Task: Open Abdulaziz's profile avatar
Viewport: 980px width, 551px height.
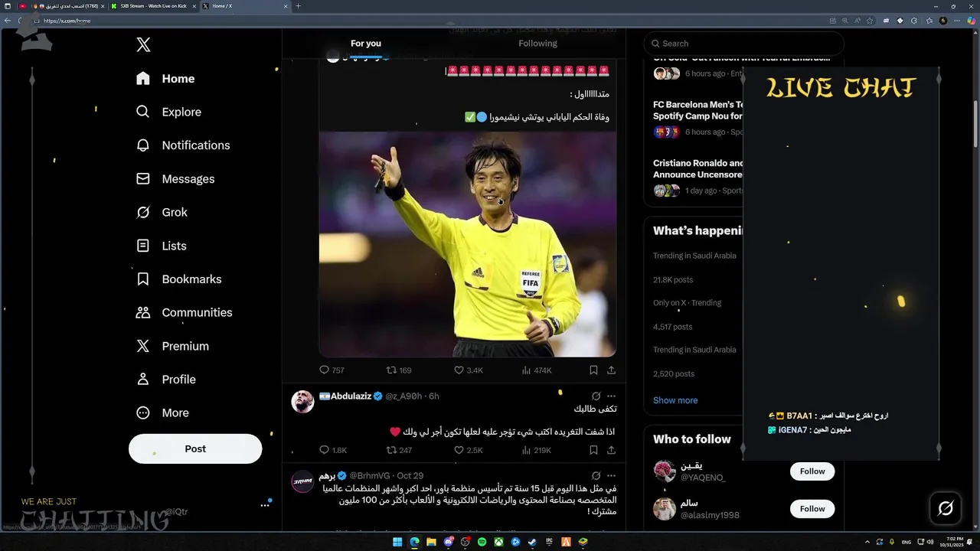Action: tap(302, 401)
